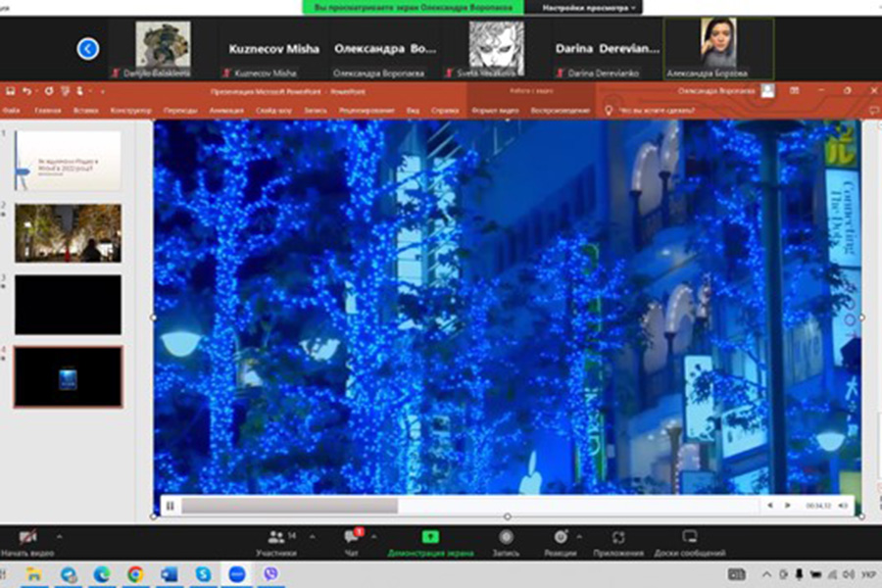Image resolution: width=882 pixels, height=588 pixels.
Task: Open the Вид ribbon tab
Action: tap(413, 111)
